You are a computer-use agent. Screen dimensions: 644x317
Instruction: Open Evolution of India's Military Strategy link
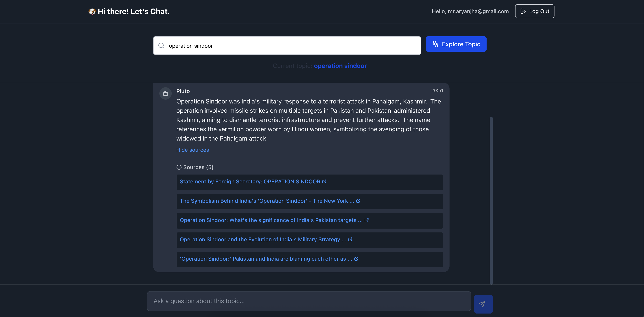(x=263, y=239)
